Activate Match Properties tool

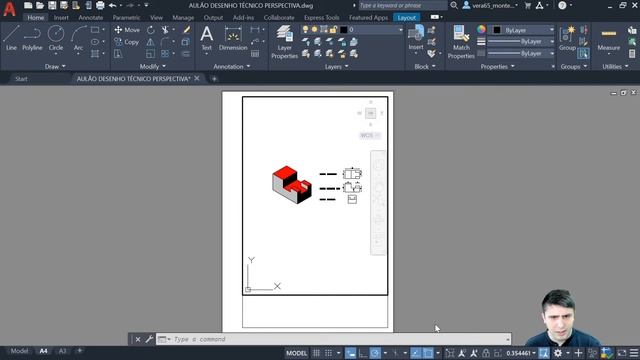click(461, 42)
